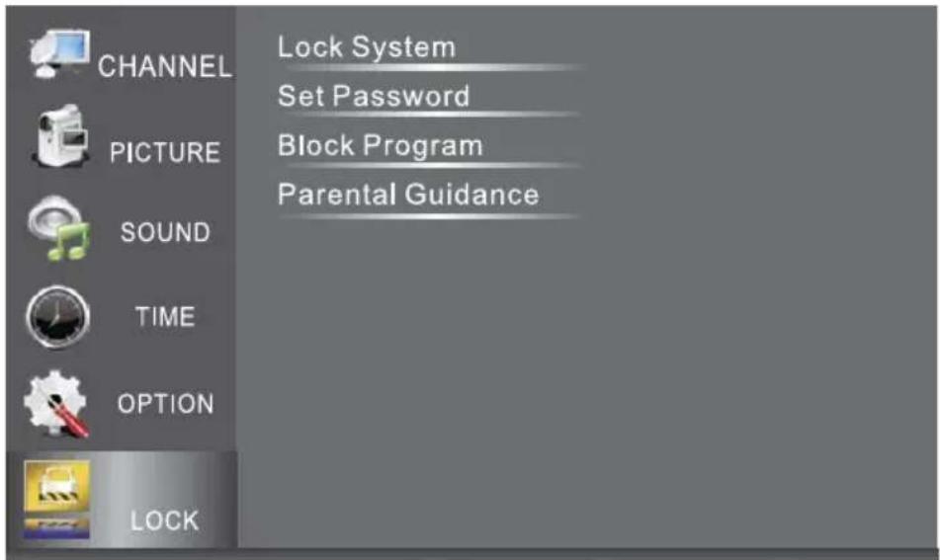Click the clock icon for Time
Image resolution: width=940 pixels, height=560 pixels.
(x=58, y=317)
